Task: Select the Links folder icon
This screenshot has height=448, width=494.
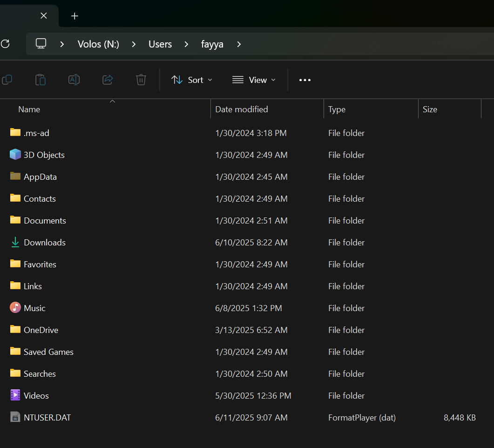Action: point(15,285)
